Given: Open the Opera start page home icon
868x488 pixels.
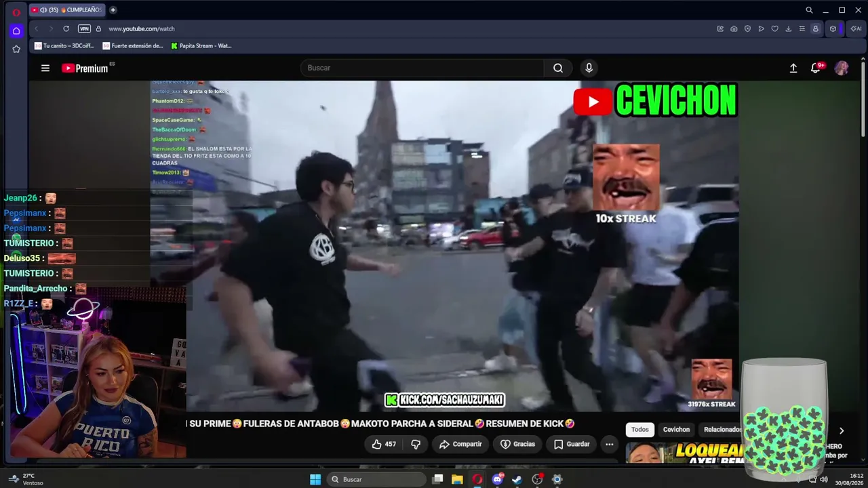Looking at the screenshot, I should pyautogui.click(x=16, y=30).
